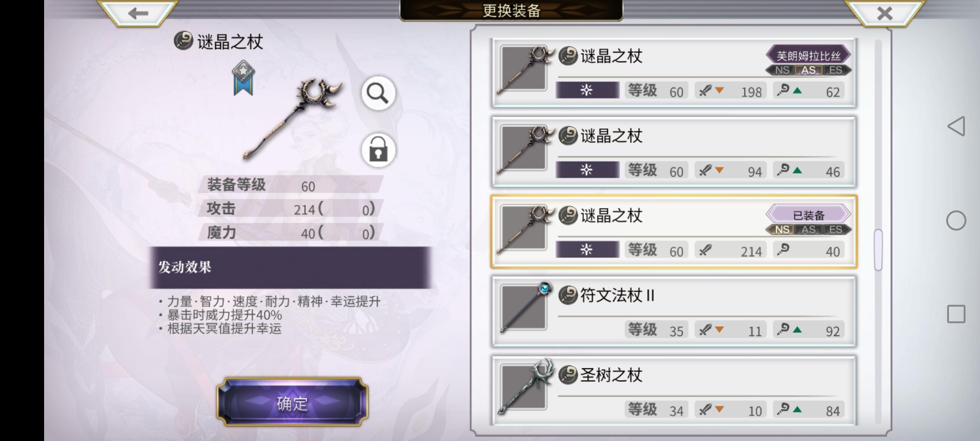
Task: Tap the magnifying glass inspect icon
Action: tap(378, 94)
